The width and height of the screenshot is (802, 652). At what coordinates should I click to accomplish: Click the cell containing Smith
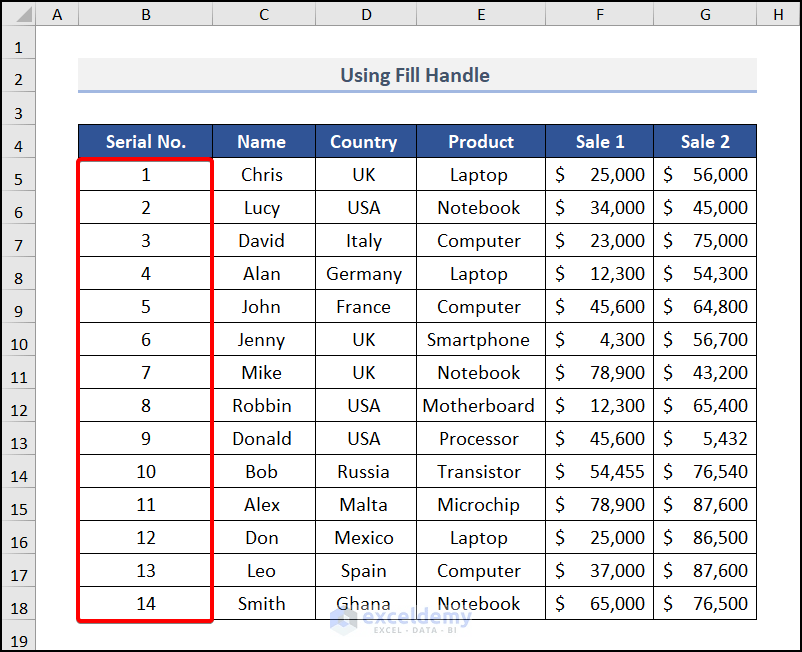[262, 604]
